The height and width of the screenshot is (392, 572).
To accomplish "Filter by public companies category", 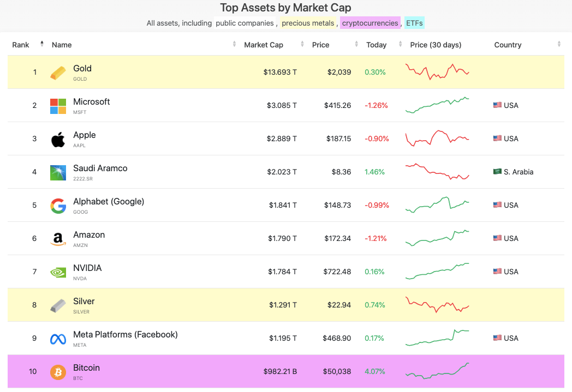I will [245, 23].
